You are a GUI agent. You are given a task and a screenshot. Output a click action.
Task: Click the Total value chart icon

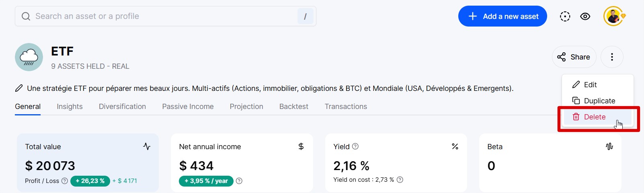(x=147, y=146)
